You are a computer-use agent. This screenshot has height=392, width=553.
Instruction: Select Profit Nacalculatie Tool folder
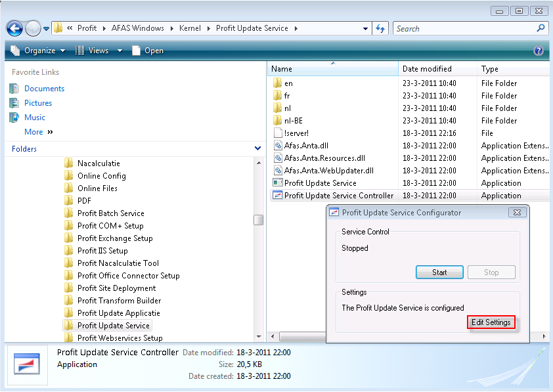(x=118, y=263)
